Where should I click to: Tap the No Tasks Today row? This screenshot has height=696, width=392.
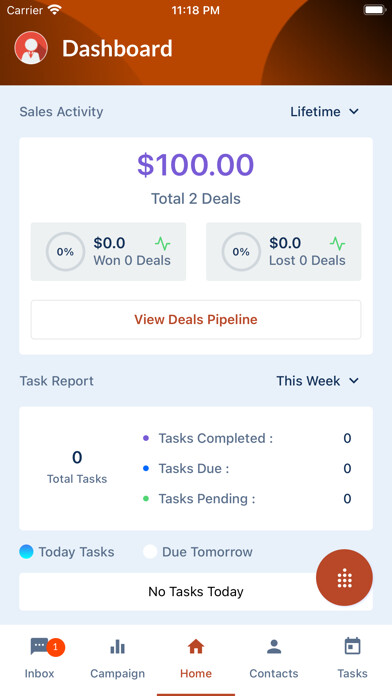click(x=196, y=591)
